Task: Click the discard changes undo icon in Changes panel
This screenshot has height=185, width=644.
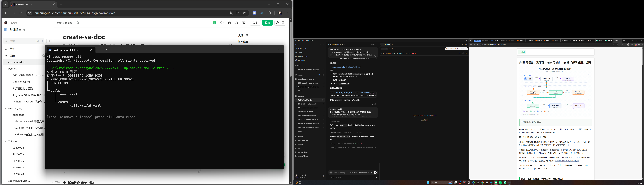Action: pyautogui.click(x=460, y=53)
